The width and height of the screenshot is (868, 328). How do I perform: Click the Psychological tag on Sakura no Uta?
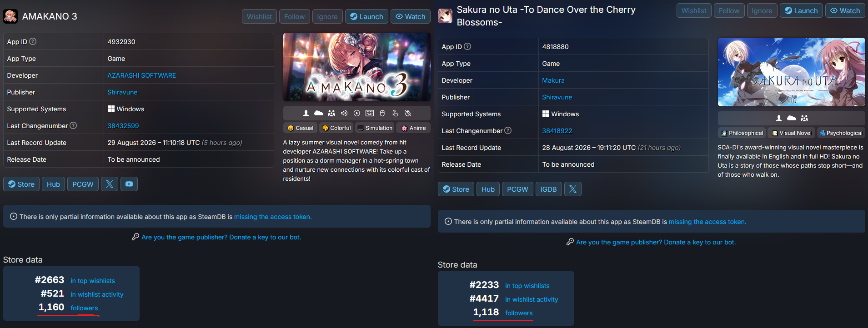[841, 133]
